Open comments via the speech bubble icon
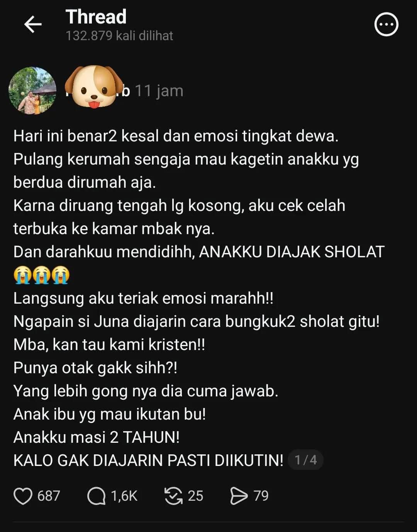 point(96,496)
